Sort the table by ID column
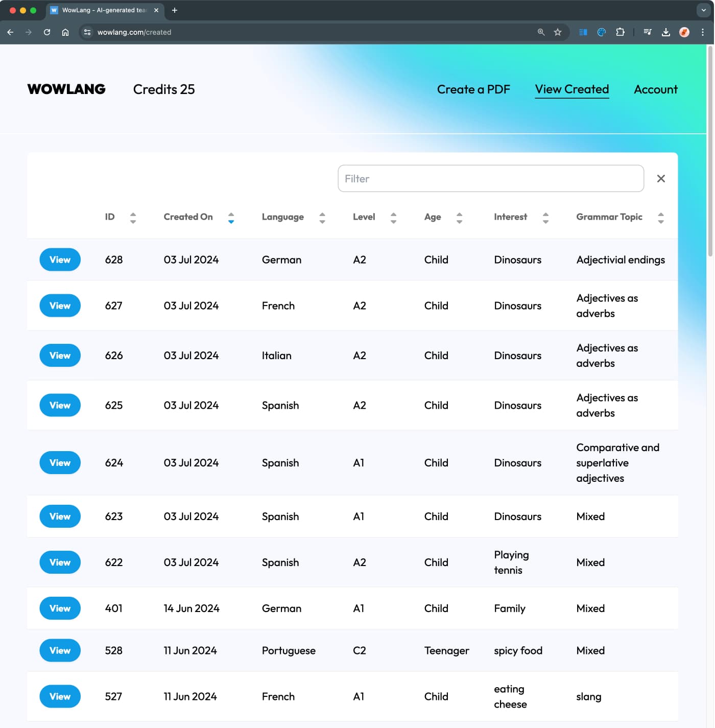 (133, 218)
